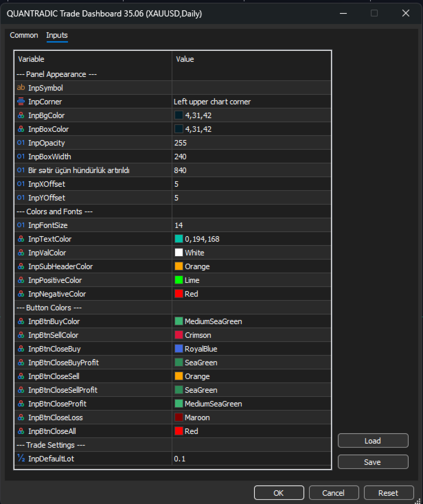Screen dimensions: 423x504
Task: Select the Inputs tab
Action: [57, 35]
